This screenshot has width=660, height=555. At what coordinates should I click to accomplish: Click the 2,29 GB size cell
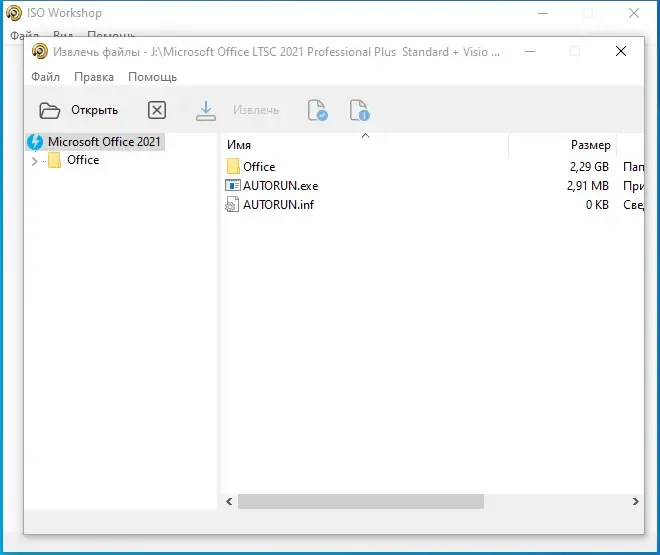589,167
